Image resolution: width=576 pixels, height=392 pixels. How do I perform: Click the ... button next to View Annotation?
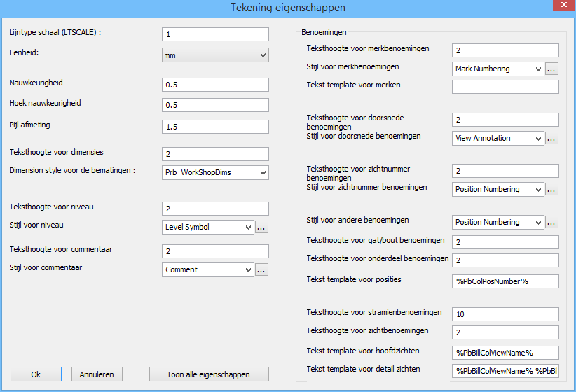pyautogui.click(x=551, y=139)
